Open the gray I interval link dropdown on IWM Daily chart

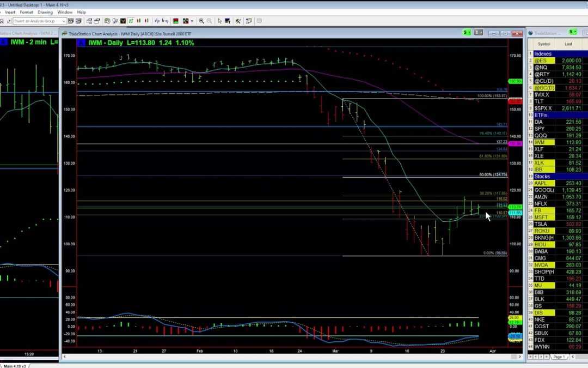click(479, 33)
